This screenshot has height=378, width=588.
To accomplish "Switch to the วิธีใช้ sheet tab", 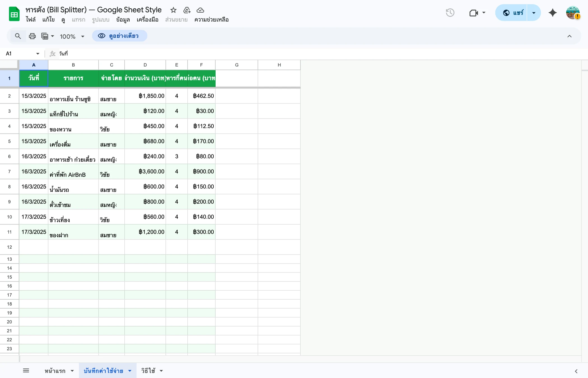I will 148,371.
